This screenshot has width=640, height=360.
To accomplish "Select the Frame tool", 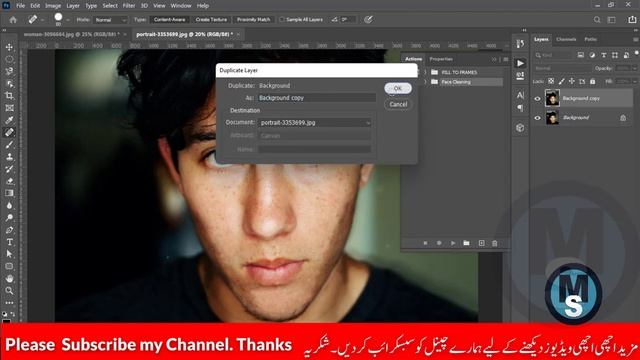I will (x=9, y=108).
